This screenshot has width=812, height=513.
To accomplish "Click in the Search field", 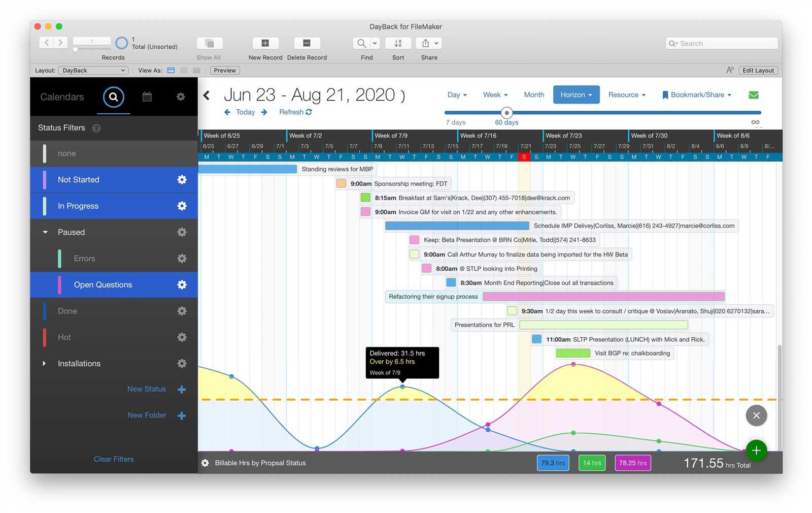I will pyautogui.click(x=722, y=43).
